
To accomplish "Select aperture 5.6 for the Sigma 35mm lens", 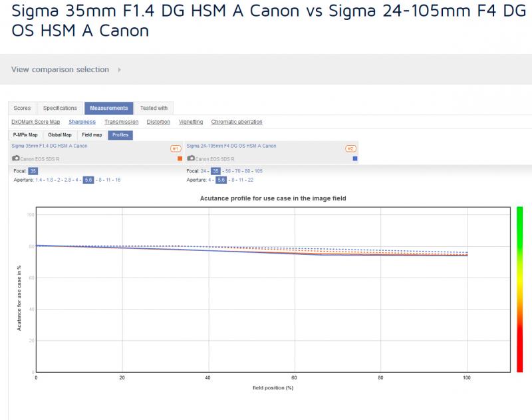I will click(88, 180).
